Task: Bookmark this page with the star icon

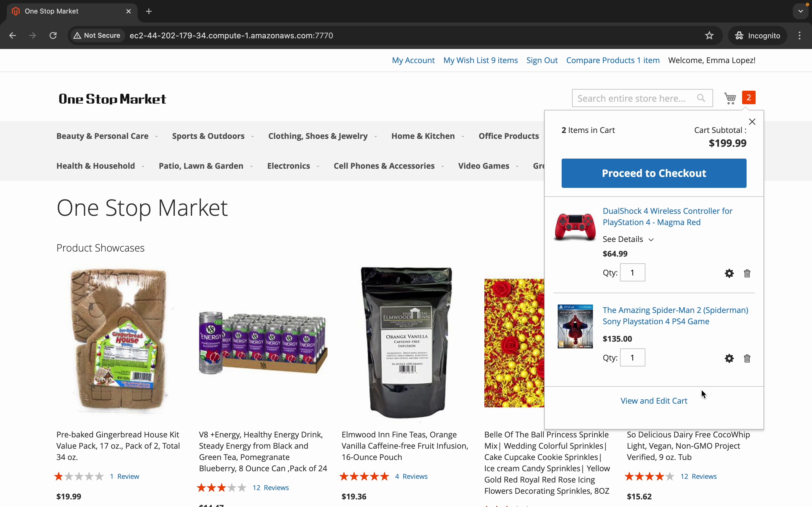Action: [709, 35]
